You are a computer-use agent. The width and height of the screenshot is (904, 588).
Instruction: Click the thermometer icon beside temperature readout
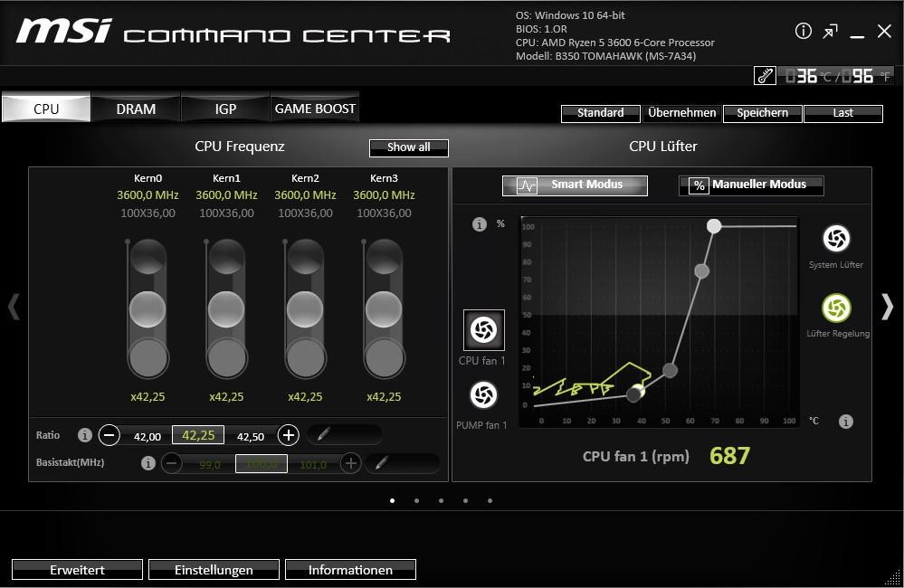(765, 75)
